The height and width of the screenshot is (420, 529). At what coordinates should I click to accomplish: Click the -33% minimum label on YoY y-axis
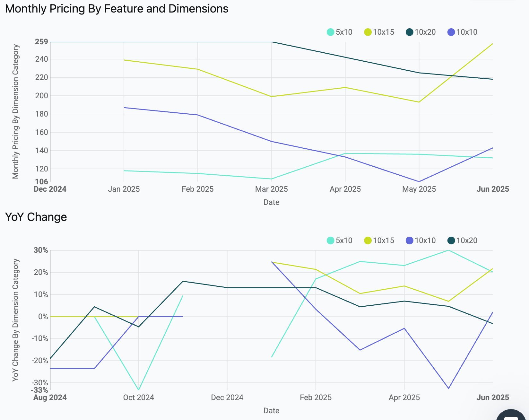pyautogui.click(x=39, y=390)
